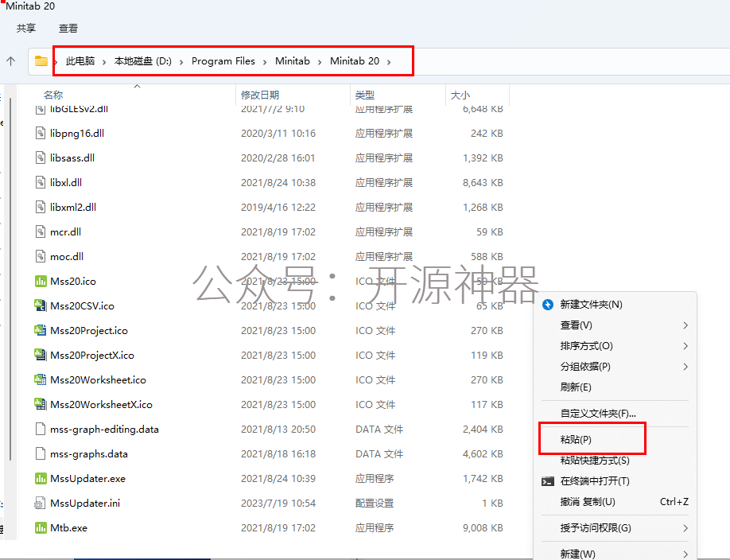Sort by the 大小 column header
Screen dimensions: 730x560
point(460,95)
